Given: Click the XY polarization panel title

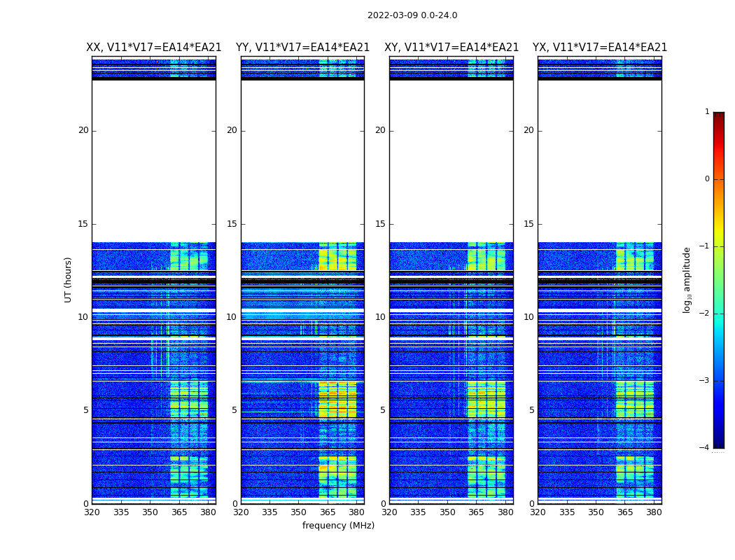Looking at the screenshot, I should click(x=451, y=48).
